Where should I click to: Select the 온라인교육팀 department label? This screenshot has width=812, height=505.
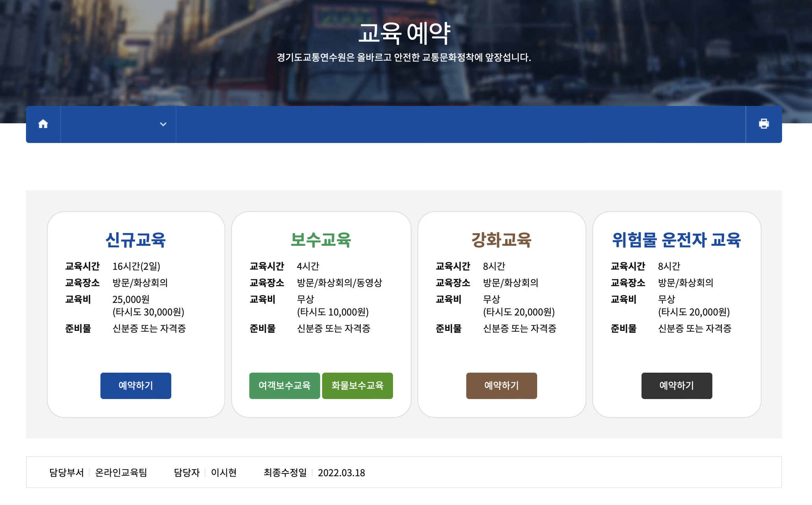pyautogui.click(x=120, y=473)
